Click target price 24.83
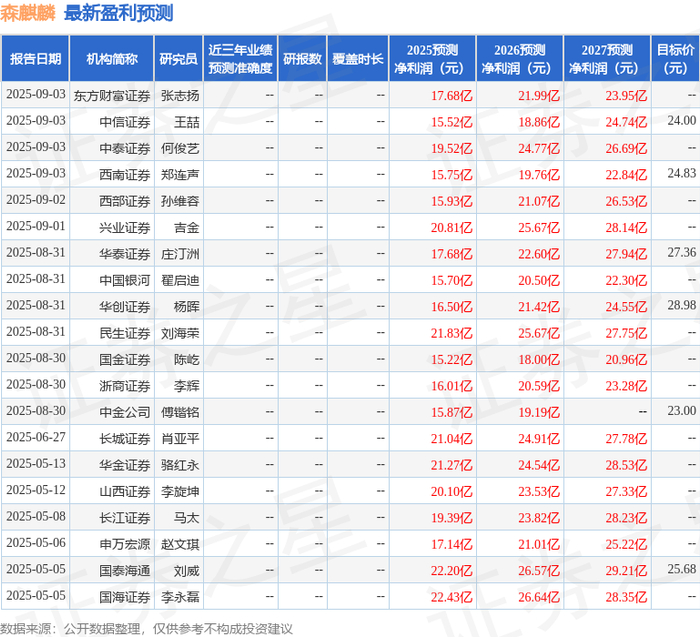 pos(682,173)
